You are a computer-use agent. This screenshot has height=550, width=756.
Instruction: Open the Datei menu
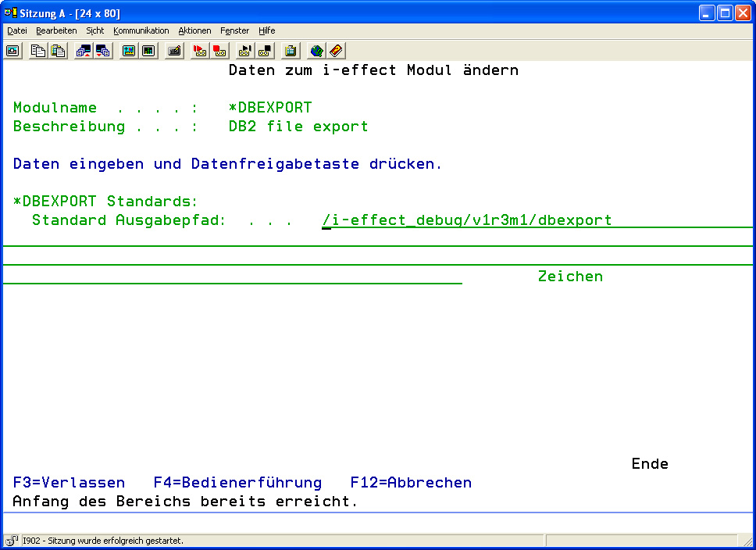click(x=17, y=30)
